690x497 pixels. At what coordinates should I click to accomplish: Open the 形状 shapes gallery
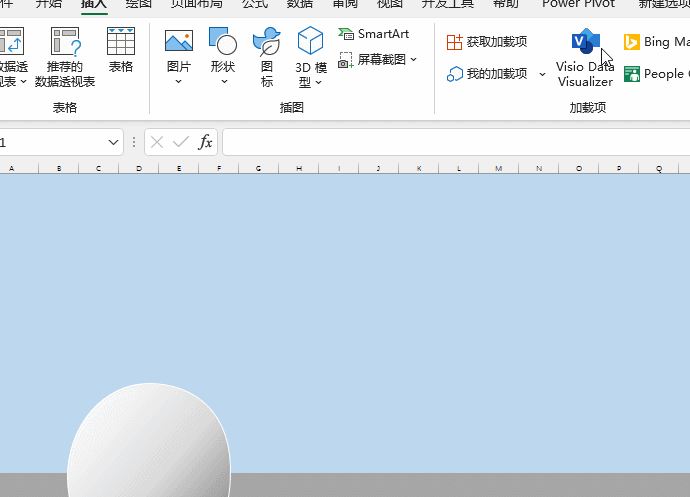(x=222, y=50)
